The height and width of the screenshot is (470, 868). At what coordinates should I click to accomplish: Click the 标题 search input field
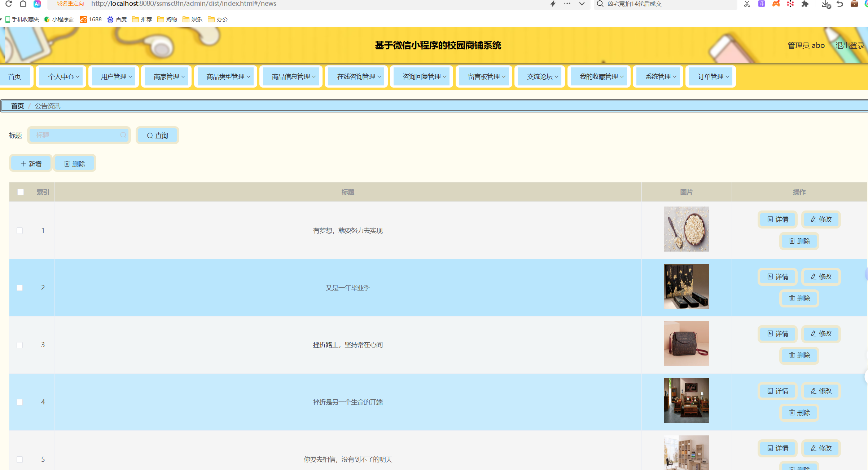(x=76, y=135)
